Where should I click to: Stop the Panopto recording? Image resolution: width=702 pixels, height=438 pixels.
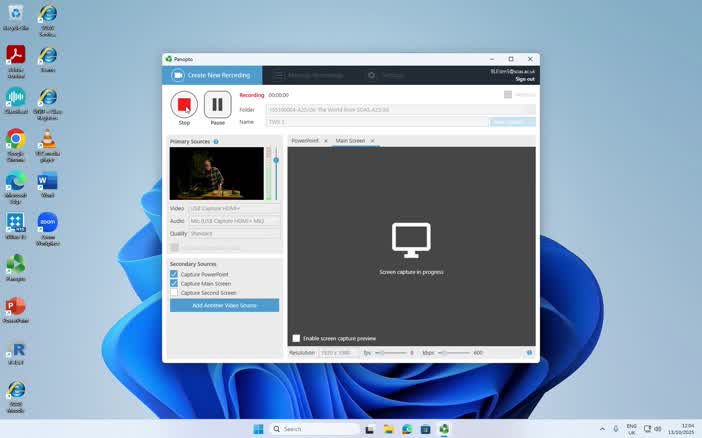[184, 104]
